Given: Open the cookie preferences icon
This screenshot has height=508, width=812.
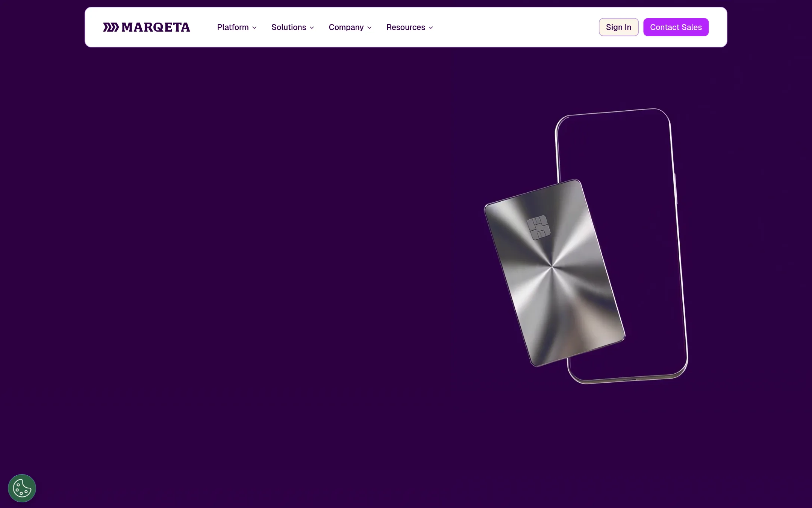Looking at the screenshot, I should click(x=22, y=488).
